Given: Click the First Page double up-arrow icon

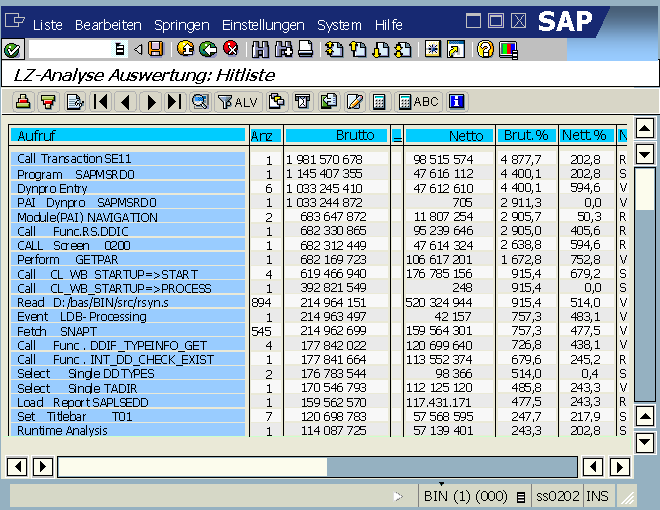Looking at the screenshot, I should [334, 49].
